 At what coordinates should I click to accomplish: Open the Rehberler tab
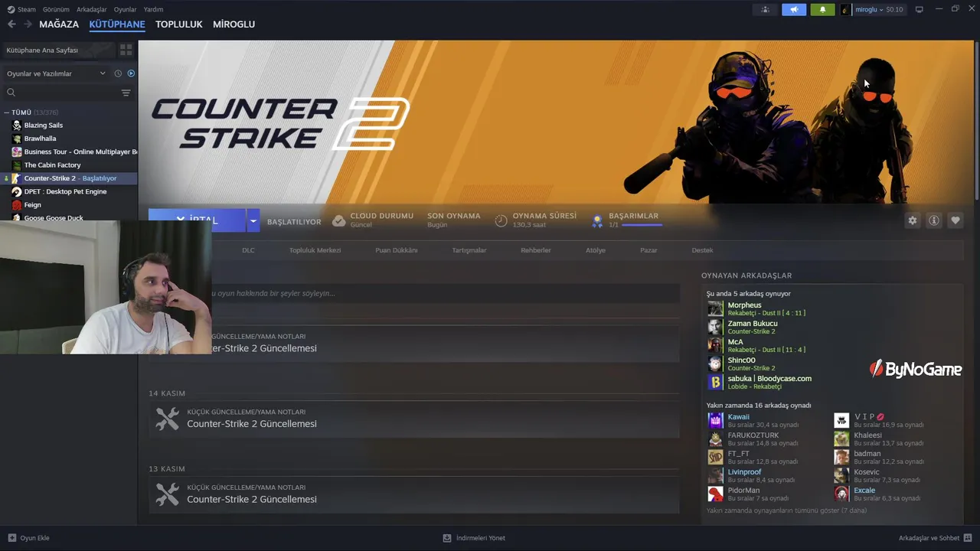point(536,250)
